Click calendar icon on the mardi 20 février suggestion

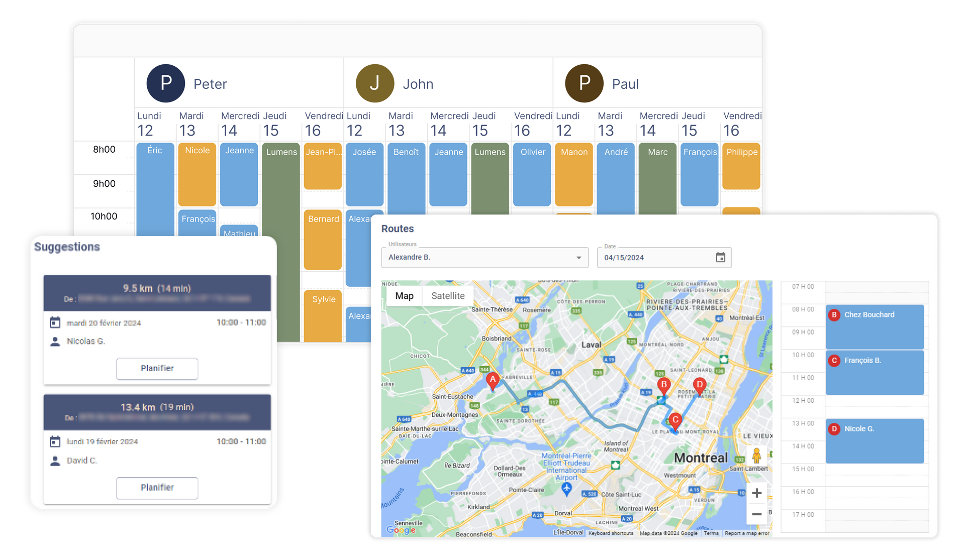click(55, 322)
